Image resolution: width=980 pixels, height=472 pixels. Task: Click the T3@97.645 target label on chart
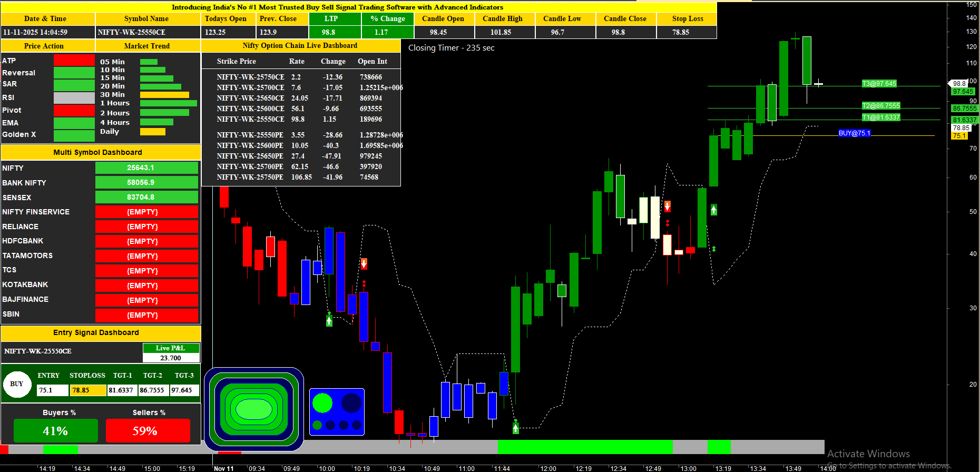pos(879,84)
